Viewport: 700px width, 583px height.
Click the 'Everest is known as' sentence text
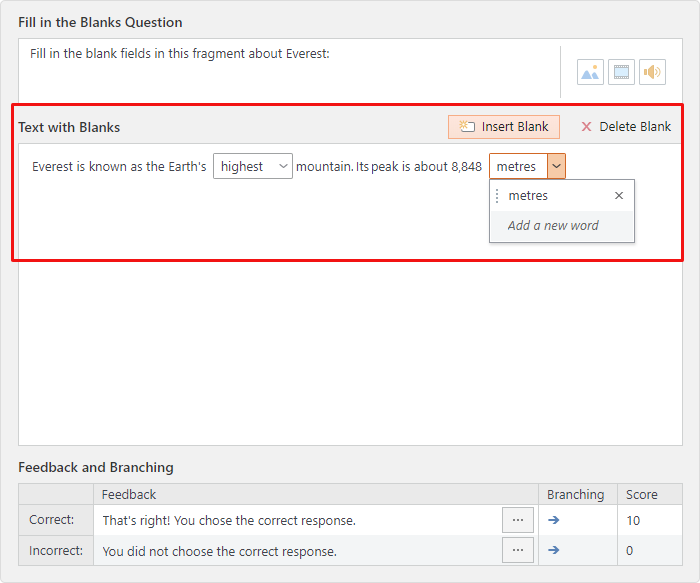coord(119,167)
